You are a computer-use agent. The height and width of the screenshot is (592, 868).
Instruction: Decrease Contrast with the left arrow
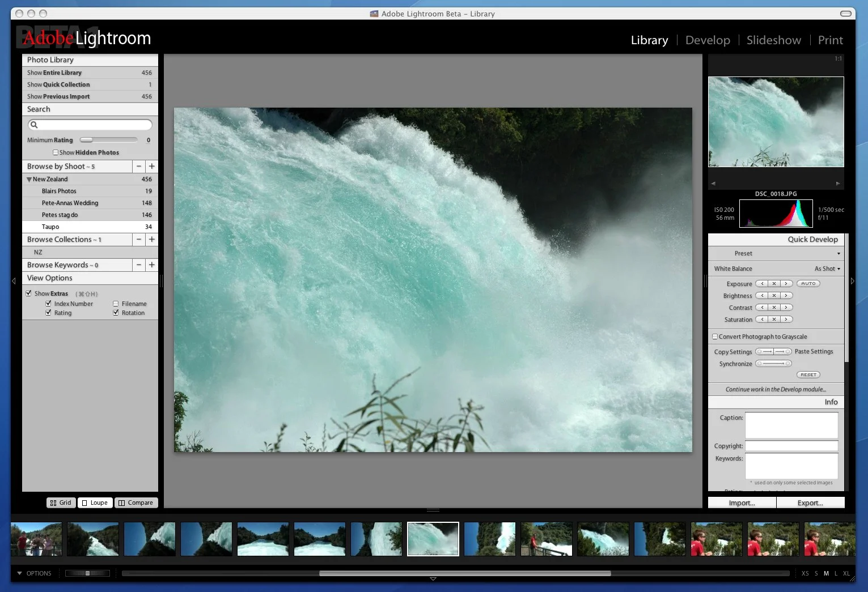point(762,308)
